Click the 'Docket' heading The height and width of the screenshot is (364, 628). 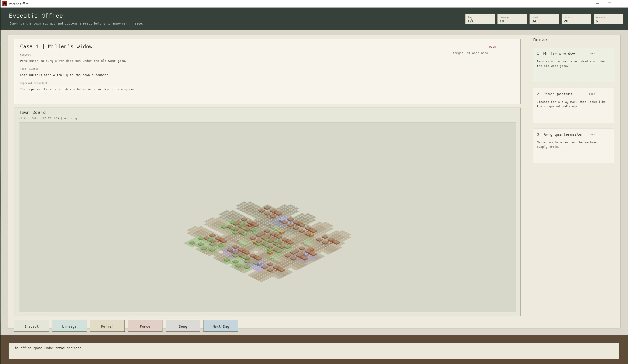tap(541, 40)
